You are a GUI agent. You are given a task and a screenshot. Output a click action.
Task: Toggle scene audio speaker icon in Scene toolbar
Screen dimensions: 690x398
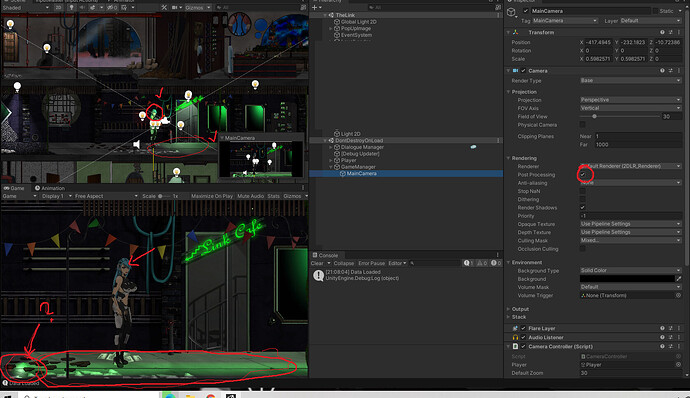coord(82,7)
